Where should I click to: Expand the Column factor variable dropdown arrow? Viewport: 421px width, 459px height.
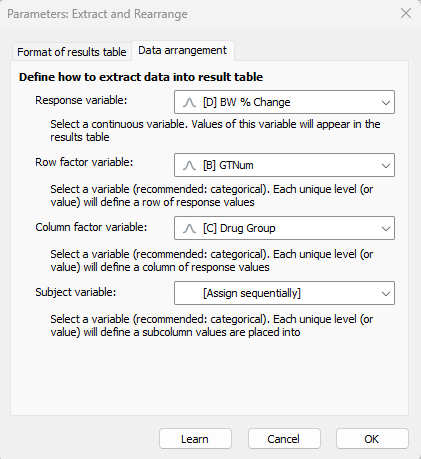tap(386, 229)
